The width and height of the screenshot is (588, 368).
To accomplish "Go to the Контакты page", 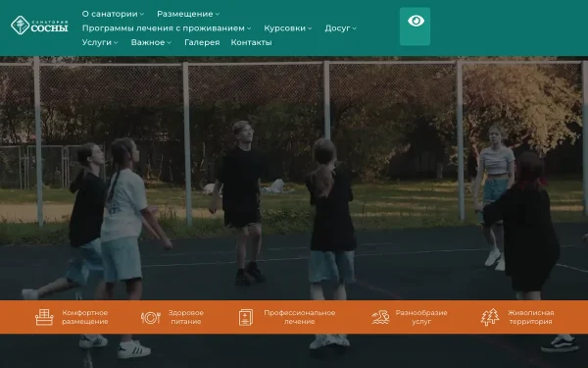I will 251,42.
